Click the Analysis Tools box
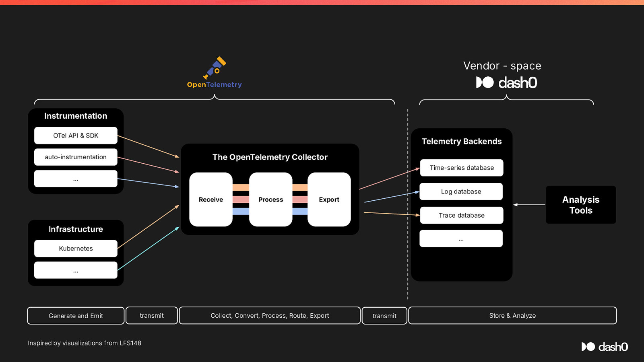 (581, 205)
